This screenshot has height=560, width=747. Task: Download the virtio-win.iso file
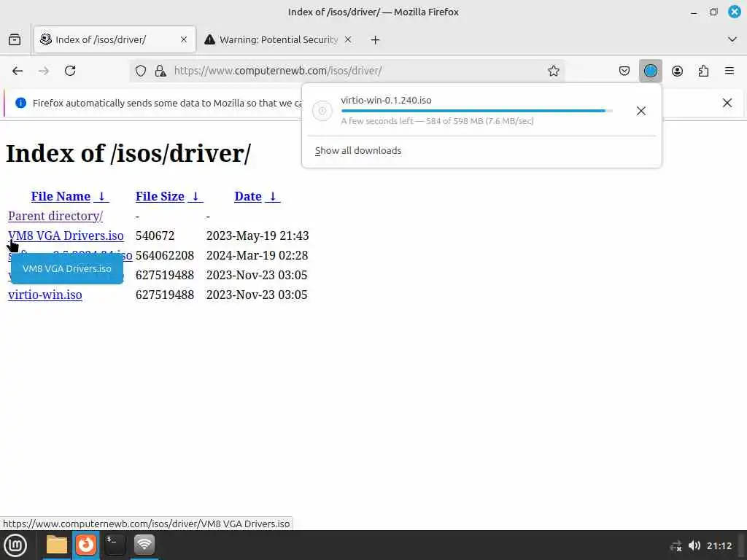pyautogui.click(x=44, y=295)
